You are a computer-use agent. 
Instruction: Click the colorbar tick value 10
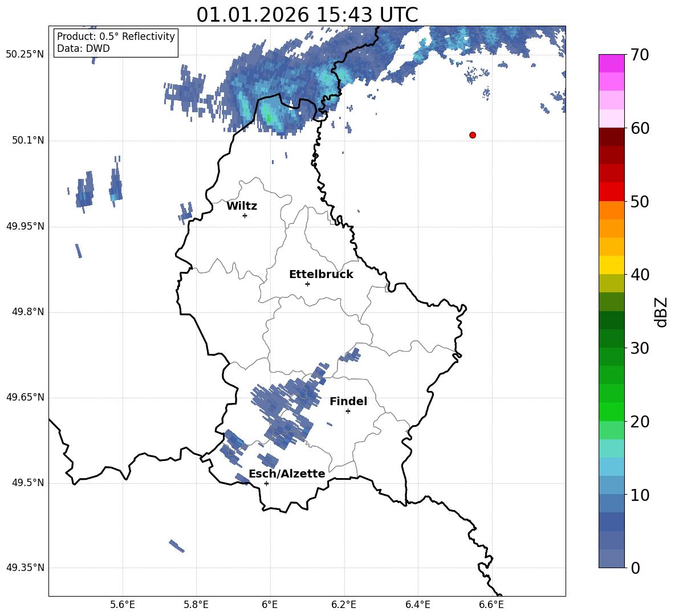point(640,495)
